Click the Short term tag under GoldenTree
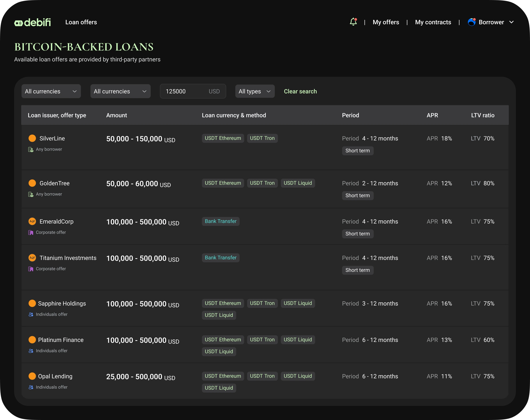This screenshot has height=420, width=530. [358, 195]
